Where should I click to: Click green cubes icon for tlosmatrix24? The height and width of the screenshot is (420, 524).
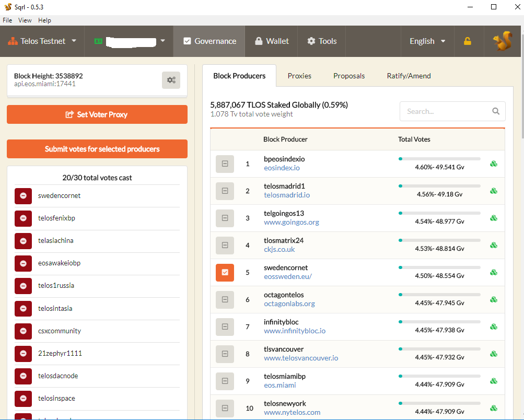click(494, 245)
